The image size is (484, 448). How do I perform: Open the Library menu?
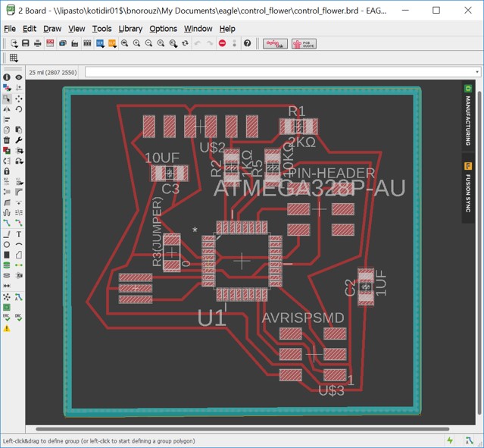(x=130, y=29)
